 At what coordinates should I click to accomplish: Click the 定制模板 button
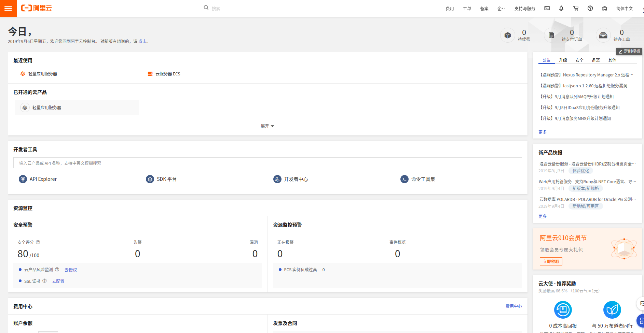pos(629,51)
